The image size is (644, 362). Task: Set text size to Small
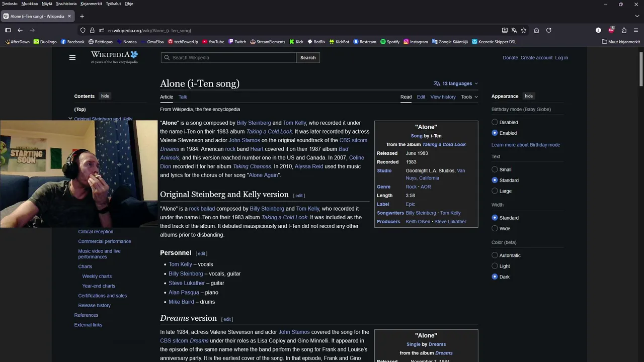(495, 169)
